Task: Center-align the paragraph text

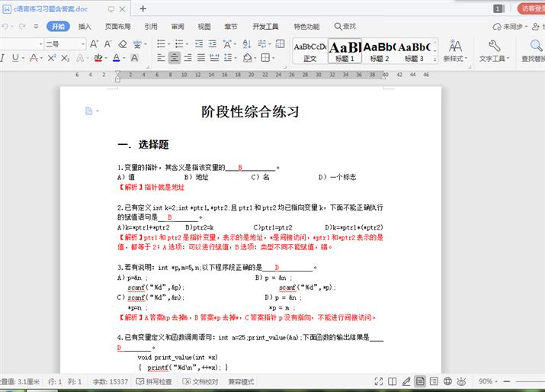Action: (175, 58)
